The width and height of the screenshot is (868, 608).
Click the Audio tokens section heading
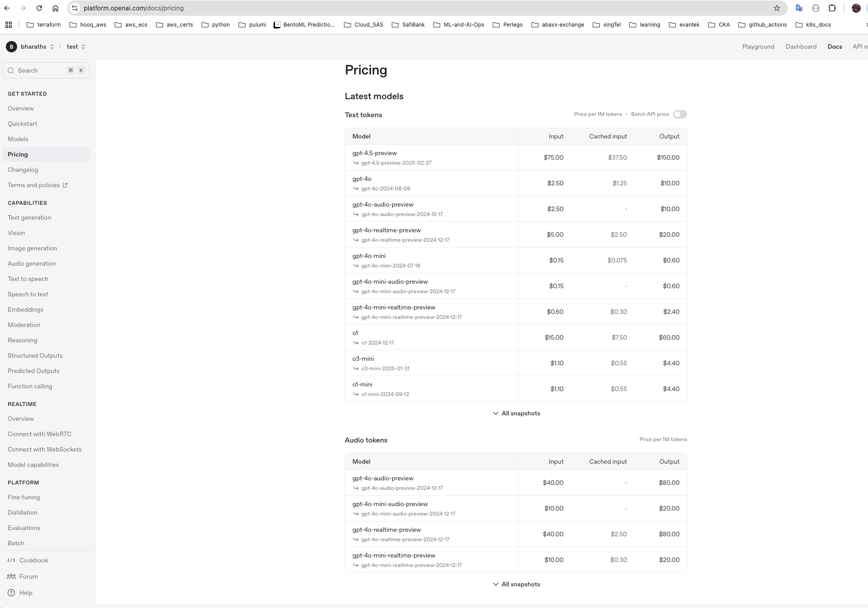[x=366, y=440]
